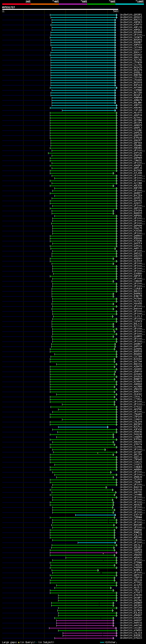The image size is (146, 644).
Task: Select the UniRef100_B8NRT9 label
Action: pyautogui.click(x=131, y=379)
